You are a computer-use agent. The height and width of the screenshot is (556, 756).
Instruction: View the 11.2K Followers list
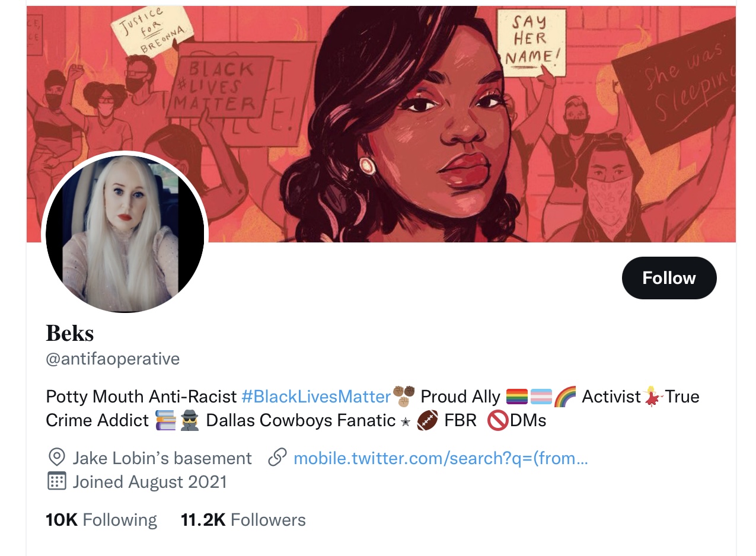[243, 520]
